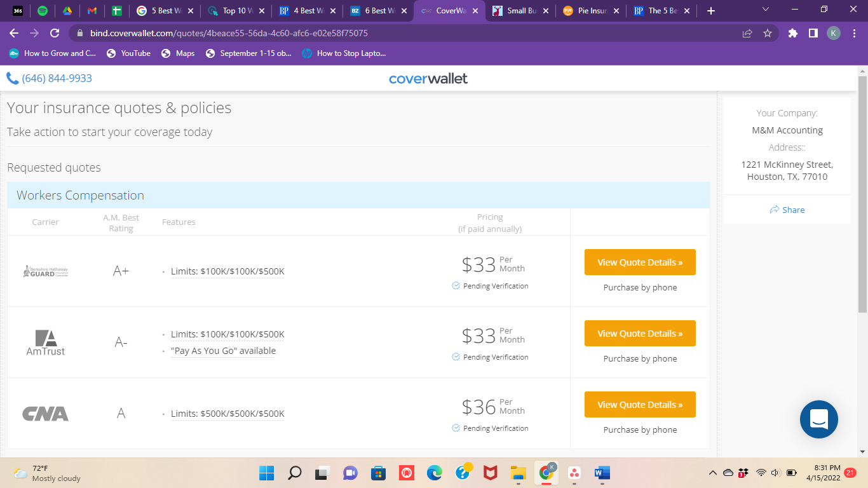Open Windows taskbar search
Viewport: 868px width, 488px height.
click(x=294, y=473)
